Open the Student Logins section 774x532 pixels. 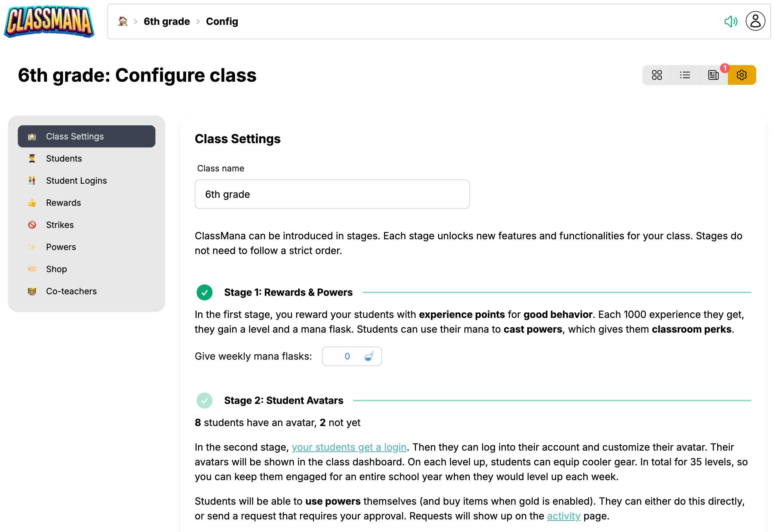(x=76, y=181)
